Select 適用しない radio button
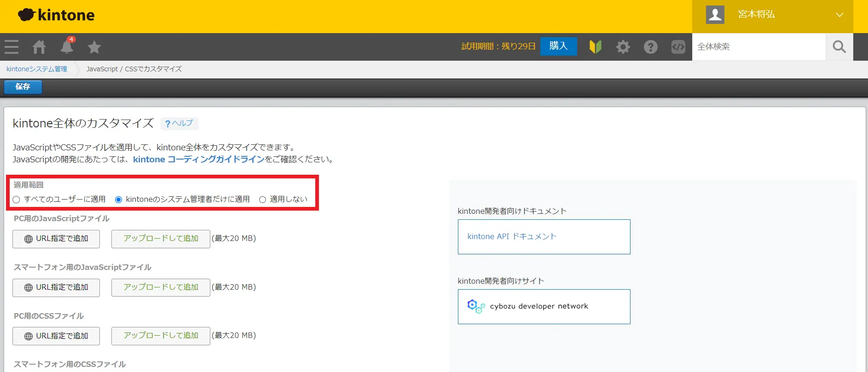Viewport: 868px width, 372px height. [263, 200]
